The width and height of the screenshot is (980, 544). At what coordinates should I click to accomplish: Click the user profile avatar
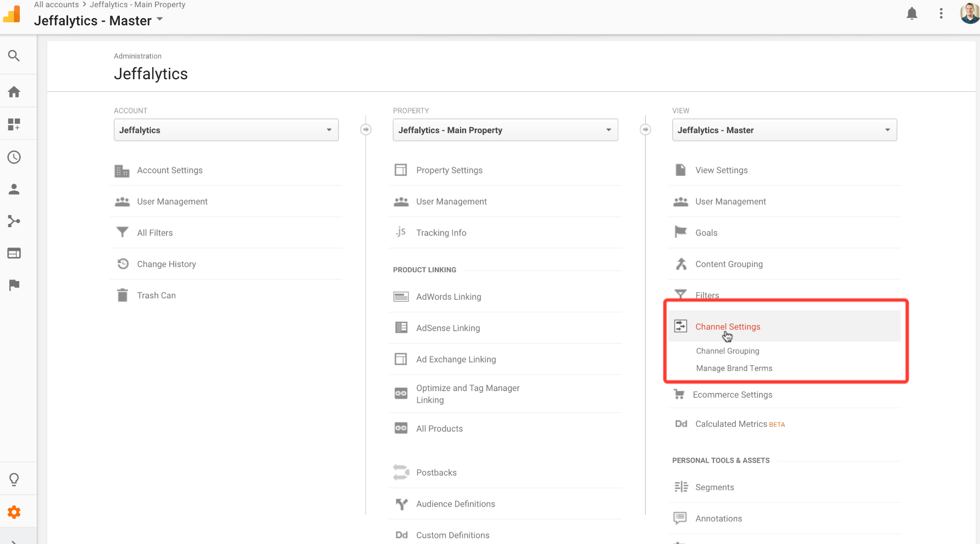point(970,14)
